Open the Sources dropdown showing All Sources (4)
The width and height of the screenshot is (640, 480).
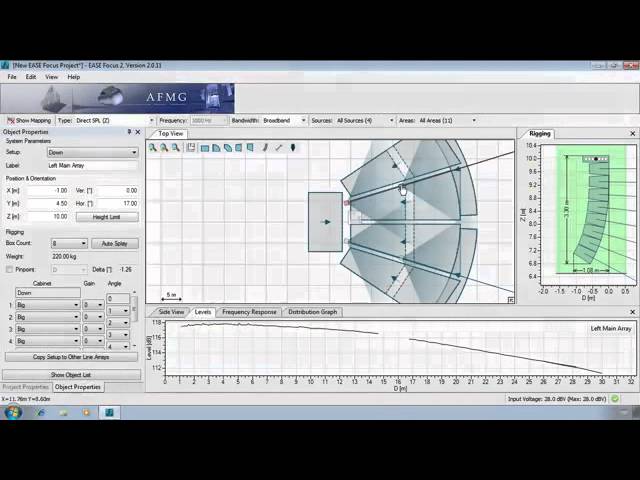point(365,120)
